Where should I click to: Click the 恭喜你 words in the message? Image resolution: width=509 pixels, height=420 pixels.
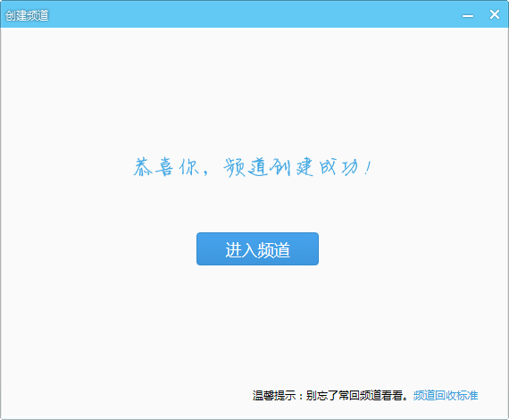click(166, 167)
